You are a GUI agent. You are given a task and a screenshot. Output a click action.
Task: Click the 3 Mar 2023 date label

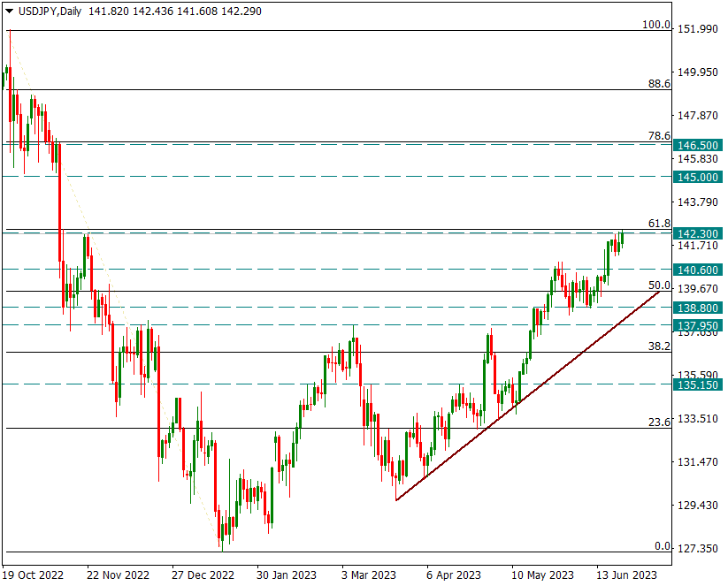point(369,575)
